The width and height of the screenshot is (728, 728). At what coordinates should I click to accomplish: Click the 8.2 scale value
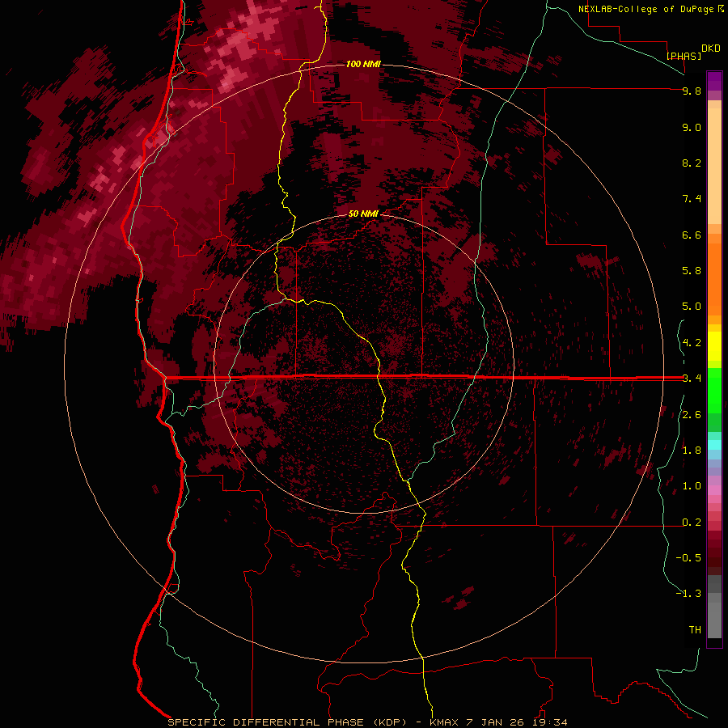pyautogui.click(x=692, y=163)
